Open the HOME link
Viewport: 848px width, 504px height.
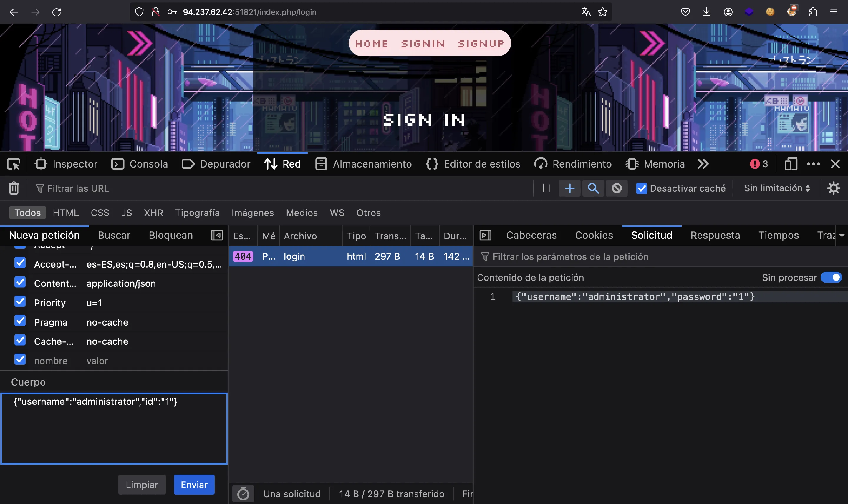point(372,44)
